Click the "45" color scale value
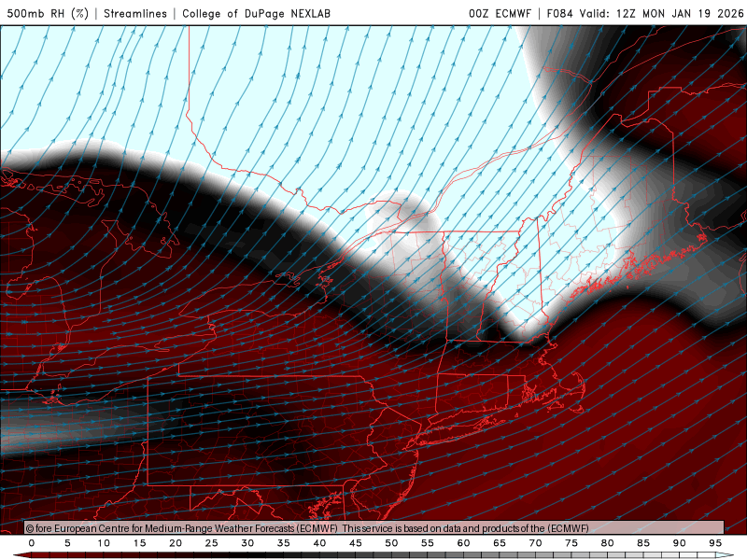747x560 pixels. 356,543
